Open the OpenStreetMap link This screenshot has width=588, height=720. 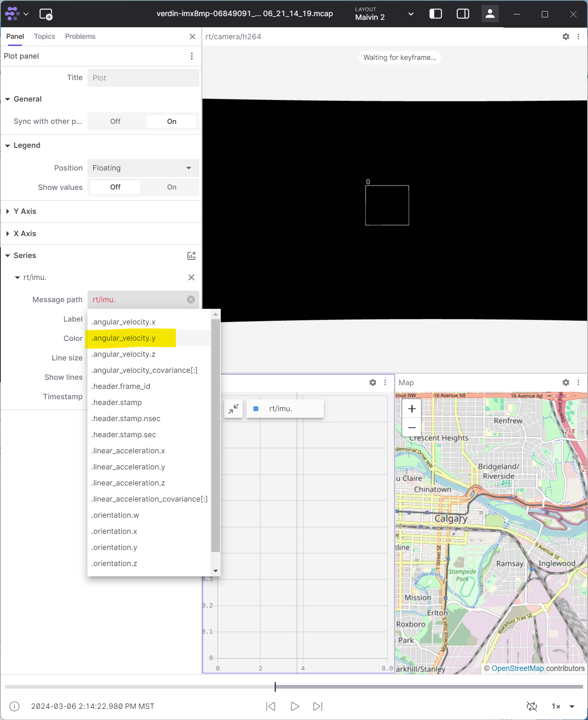[517, 668]
